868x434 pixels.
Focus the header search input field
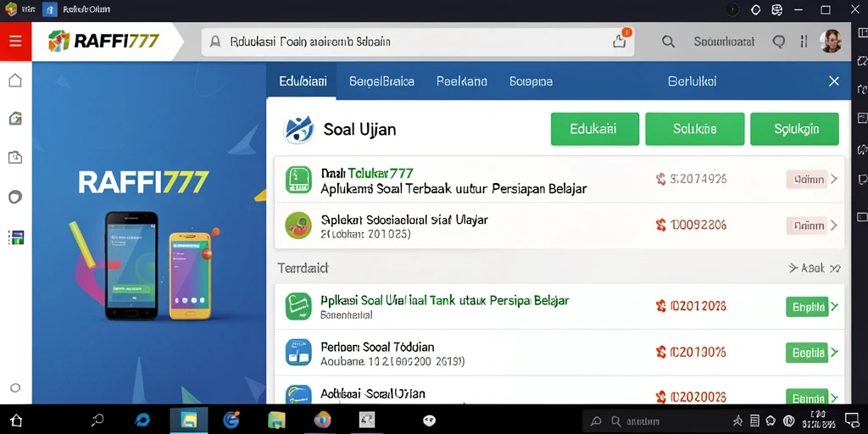(417, 42)
